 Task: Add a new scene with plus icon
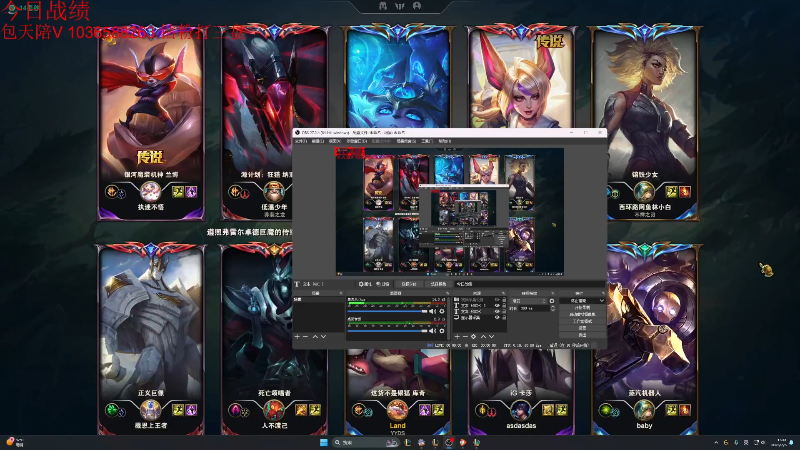click(x=297, y=337)
